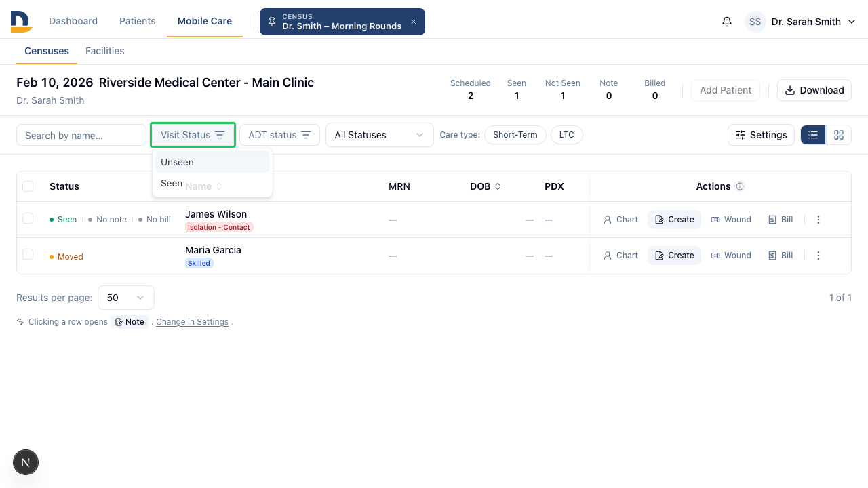Expand the All Statuses dropdown

pos(380,135)
